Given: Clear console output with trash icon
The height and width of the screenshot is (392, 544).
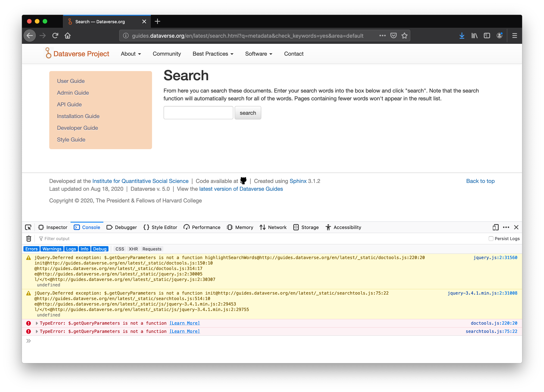Looking at the screenshot, I should (x=29, y=238).
